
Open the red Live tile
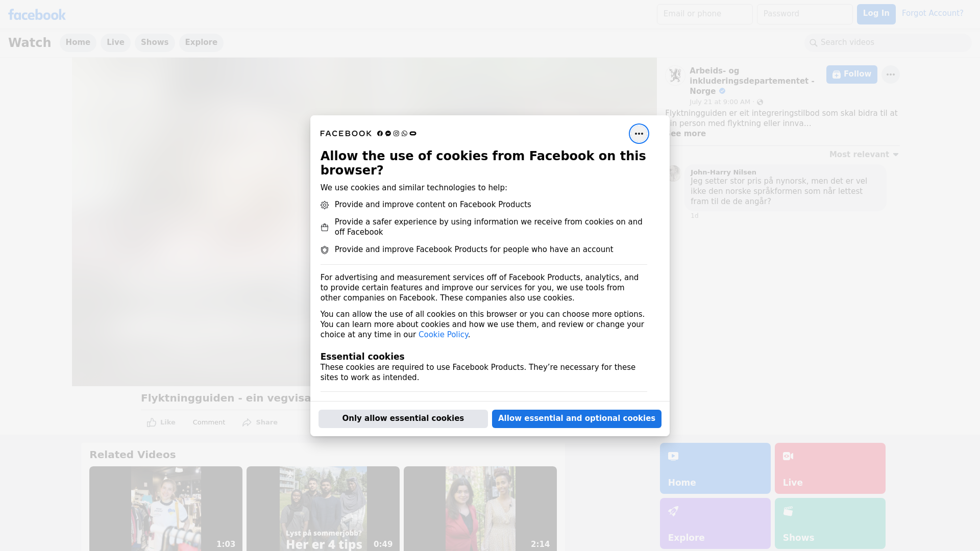pyautogui.click(x=830, y=468)
